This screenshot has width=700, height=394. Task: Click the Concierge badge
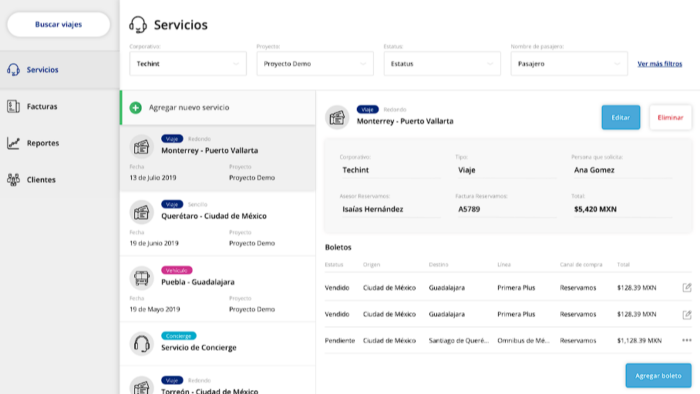pos(179,336)
